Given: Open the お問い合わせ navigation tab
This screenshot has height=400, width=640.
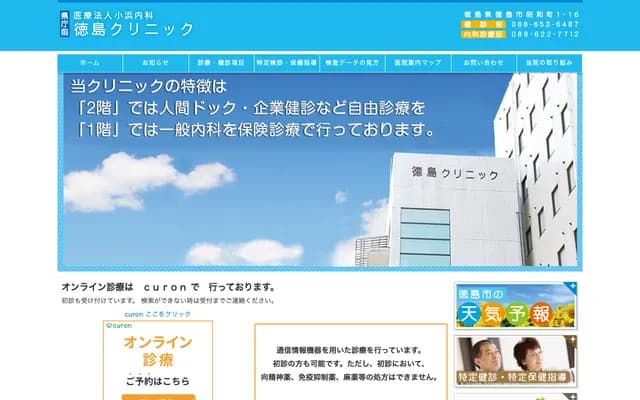Looking at the screenshot, I should [484, 63].
